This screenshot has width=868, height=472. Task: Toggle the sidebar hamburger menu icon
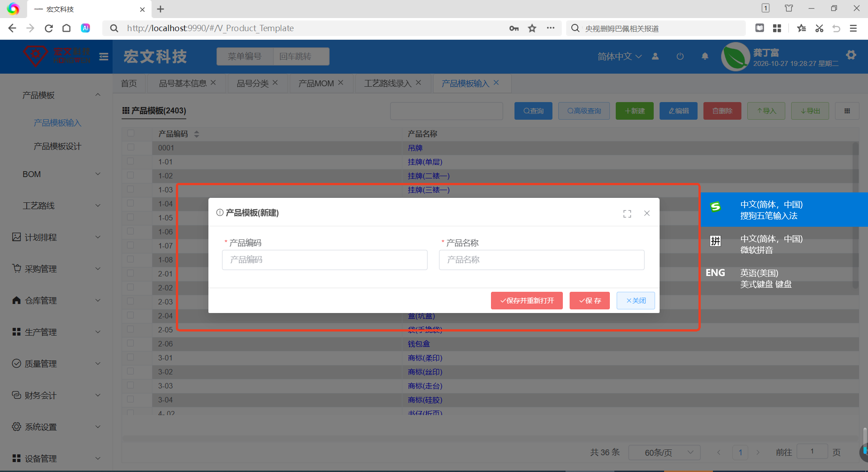(x=104, y=56)
